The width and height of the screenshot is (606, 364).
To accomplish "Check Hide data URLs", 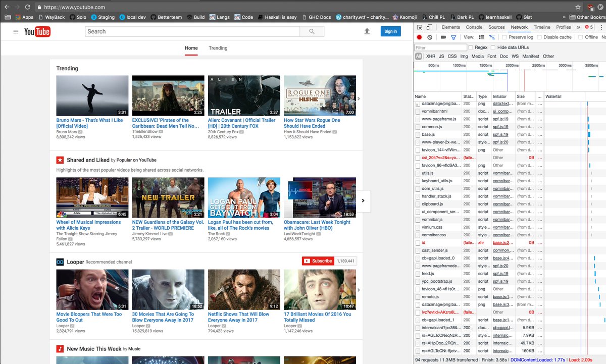I will click(x=493, y=47).
